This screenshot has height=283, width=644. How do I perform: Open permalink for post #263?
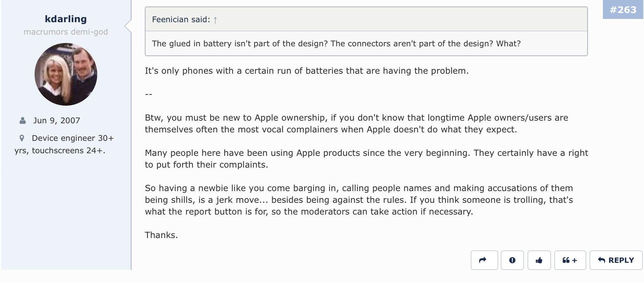coord(623,10)
